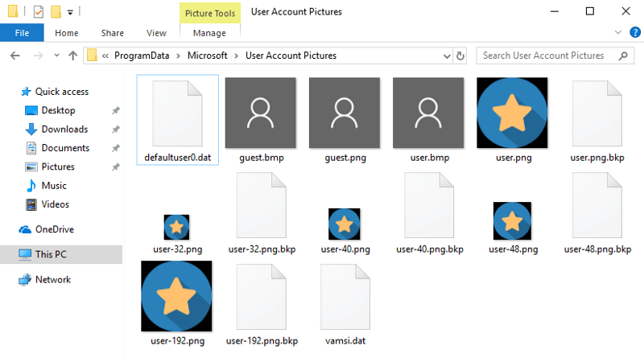Click Properties icon in Quick Access Toolbar
This screenshot has height=358, width=644.
coord(38,12)
